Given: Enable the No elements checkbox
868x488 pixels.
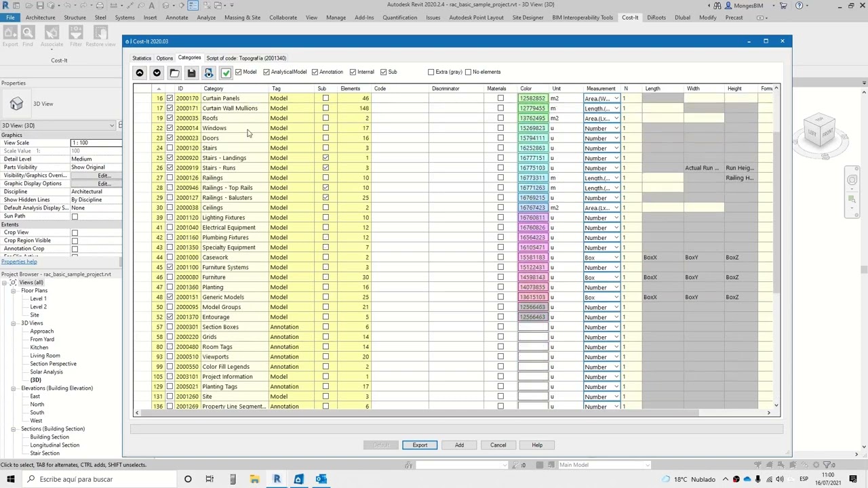Looking at the screenshot, I should pyautogui.click(x=468, y=72).
